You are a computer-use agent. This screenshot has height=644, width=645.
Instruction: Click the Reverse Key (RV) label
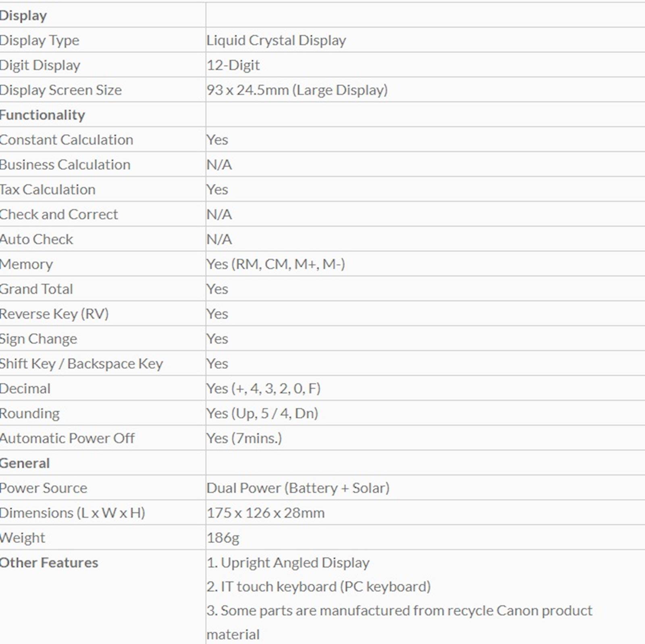pos(54,314)
